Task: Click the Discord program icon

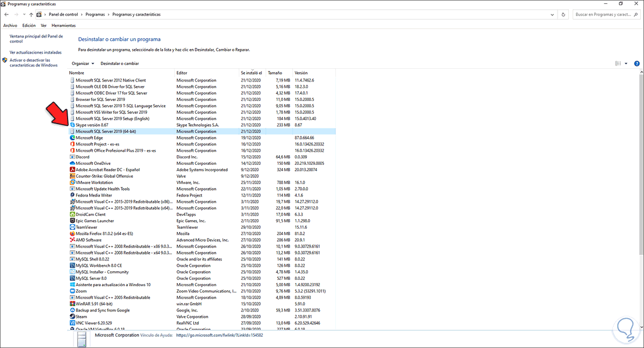Action: (x=72, y=157)
